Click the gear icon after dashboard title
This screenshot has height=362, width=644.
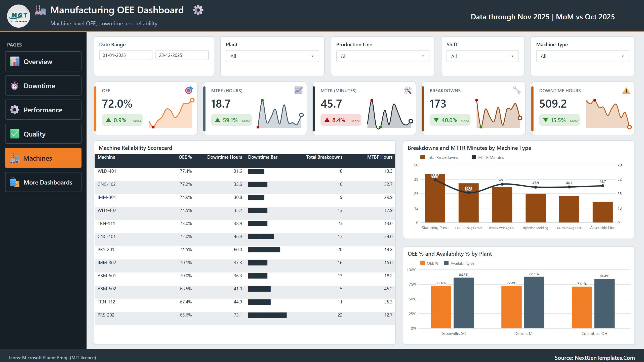198,10
